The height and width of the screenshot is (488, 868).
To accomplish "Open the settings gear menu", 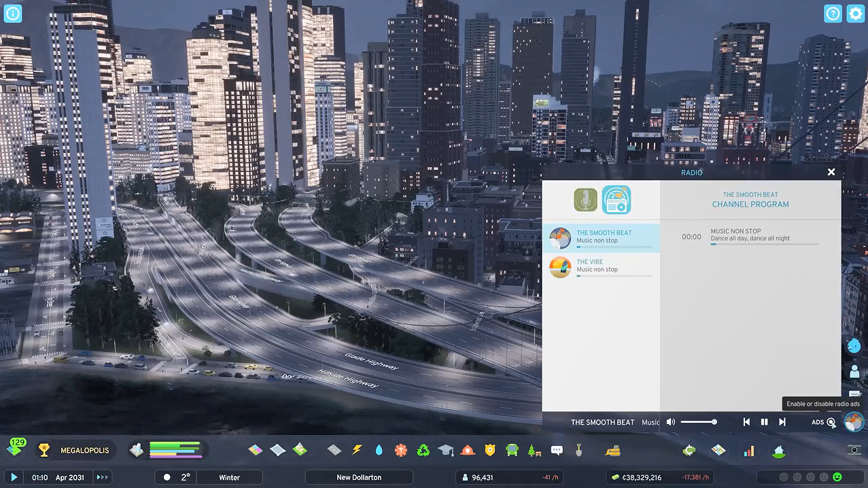I will pos(855,14).
